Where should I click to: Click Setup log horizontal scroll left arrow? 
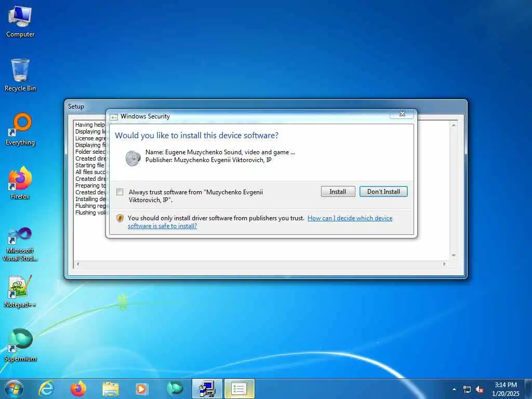tap(78, 264)
